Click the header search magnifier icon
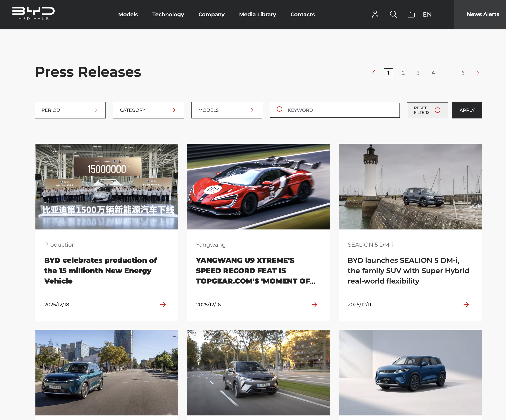Viewport: 506px width, 420px height. click(393, 14)
